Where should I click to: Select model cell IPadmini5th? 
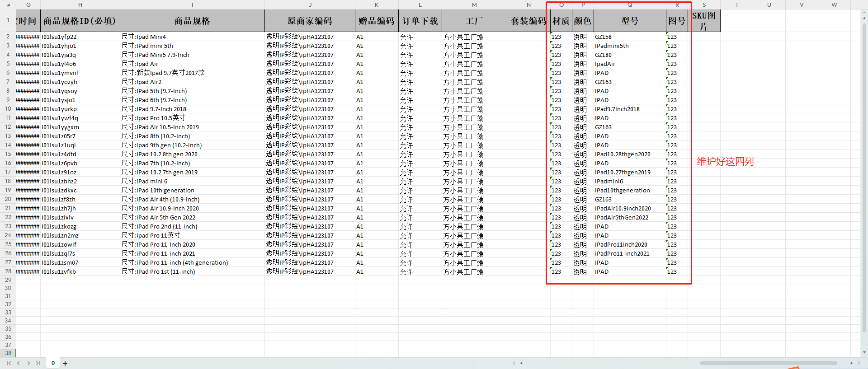pyautogui.click(x=630, y=46)
